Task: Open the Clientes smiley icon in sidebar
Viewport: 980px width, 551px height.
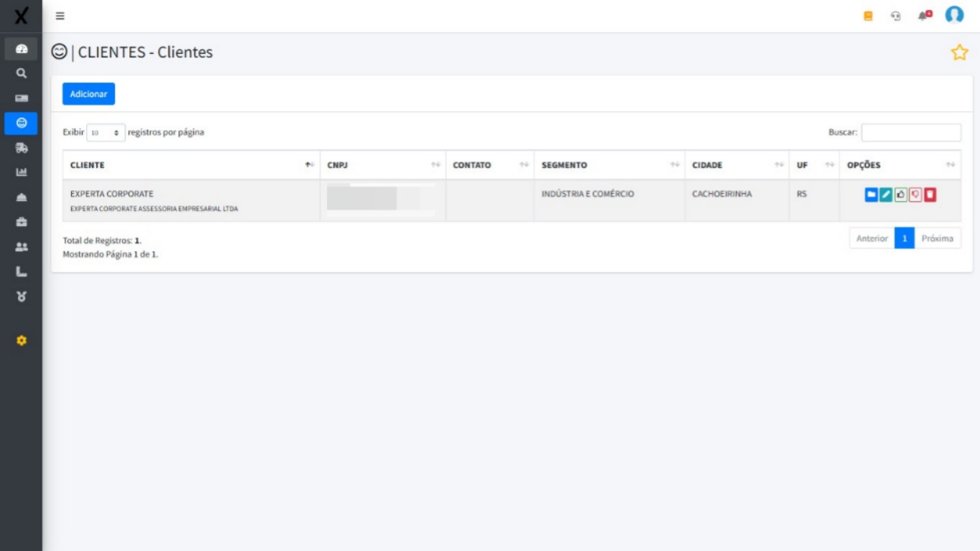Action: (21, 123)
